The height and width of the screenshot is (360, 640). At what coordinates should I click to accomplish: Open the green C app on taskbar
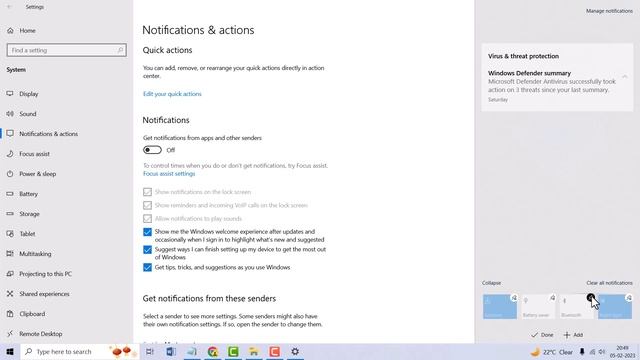click(x=233, y=351)
